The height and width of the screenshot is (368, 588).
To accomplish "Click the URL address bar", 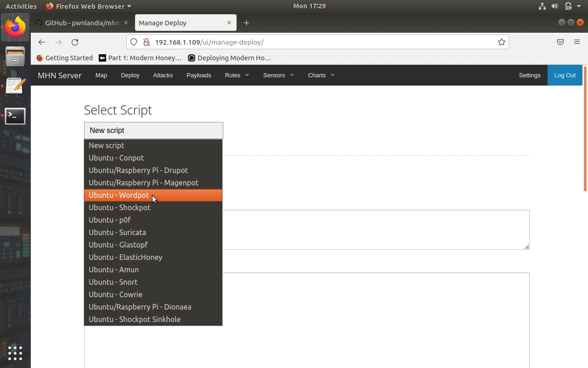I will coord(322,42).
